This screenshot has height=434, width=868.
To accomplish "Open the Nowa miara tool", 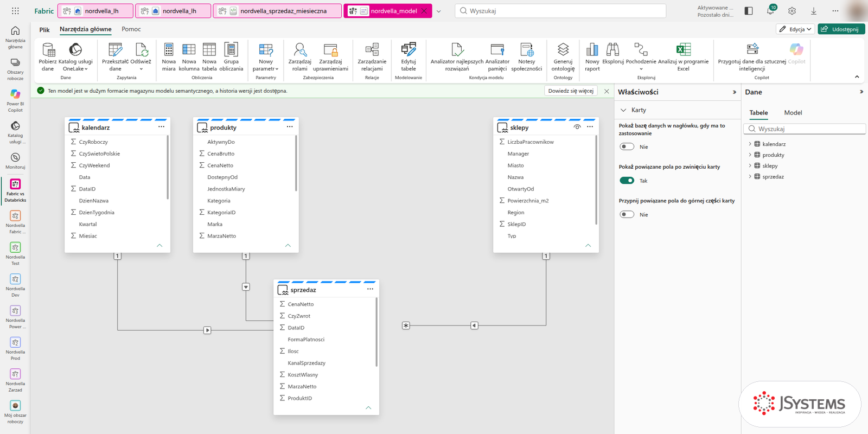I will (x=169, y=56).
